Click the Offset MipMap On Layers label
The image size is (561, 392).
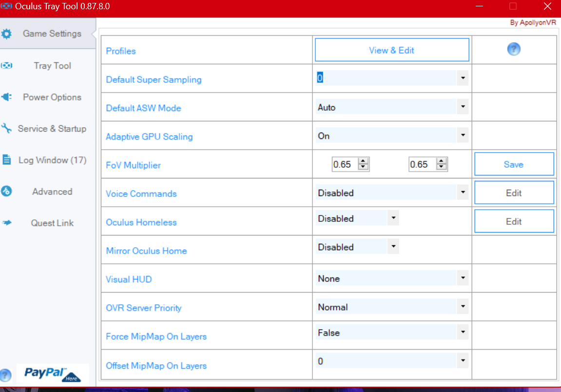(156, 366)
